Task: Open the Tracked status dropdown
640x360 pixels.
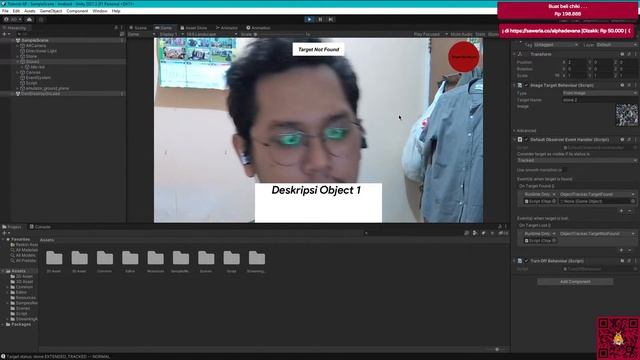Action: [577, 160]
